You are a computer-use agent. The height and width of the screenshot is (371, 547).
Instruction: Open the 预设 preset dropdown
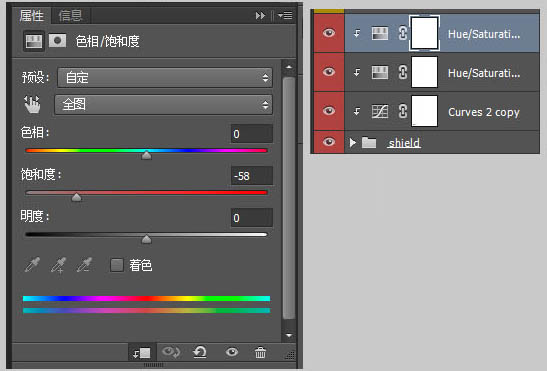pyautogui.click(x=165, y=77)
